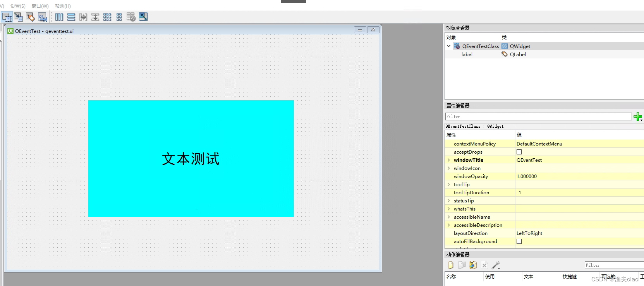Image resolution: width=644 pixels, height=286 pixels.
Task: Select cyan label 文本测试 on form
Action: click(x=191, y=158)
